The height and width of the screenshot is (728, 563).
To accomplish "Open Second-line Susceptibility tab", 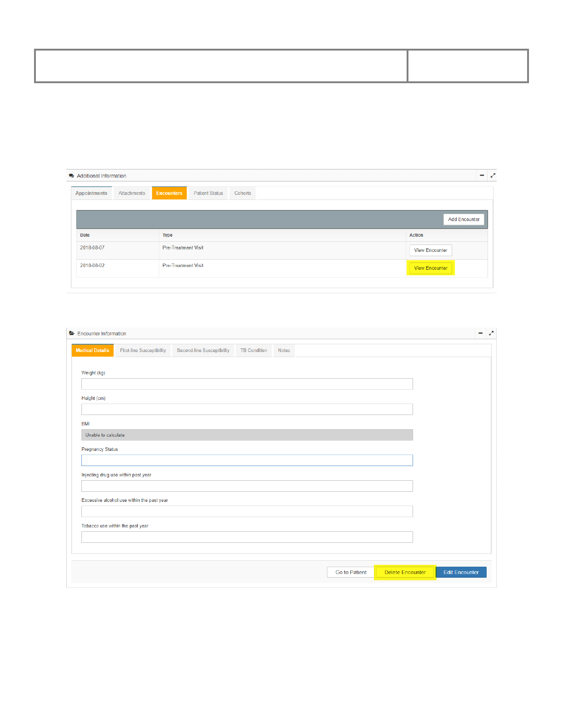I will [203, 351].
